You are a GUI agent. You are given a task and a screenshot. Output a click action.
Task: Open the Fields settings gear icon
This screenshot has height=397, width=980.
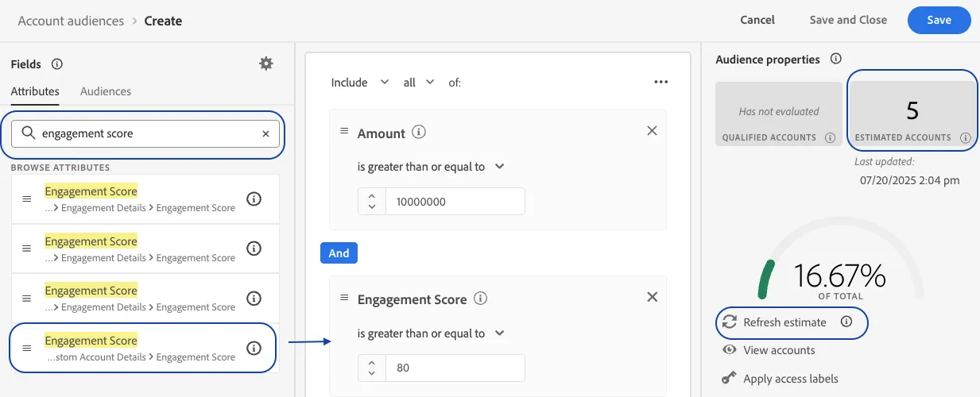(x=266, y=64)
